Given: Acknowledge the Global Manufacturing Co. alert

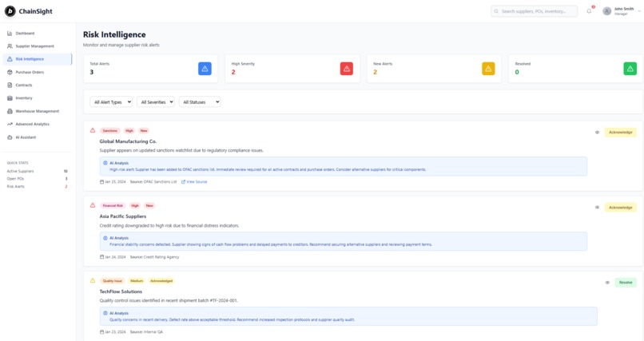Looking at the screenshot, I should coord(620,133).
